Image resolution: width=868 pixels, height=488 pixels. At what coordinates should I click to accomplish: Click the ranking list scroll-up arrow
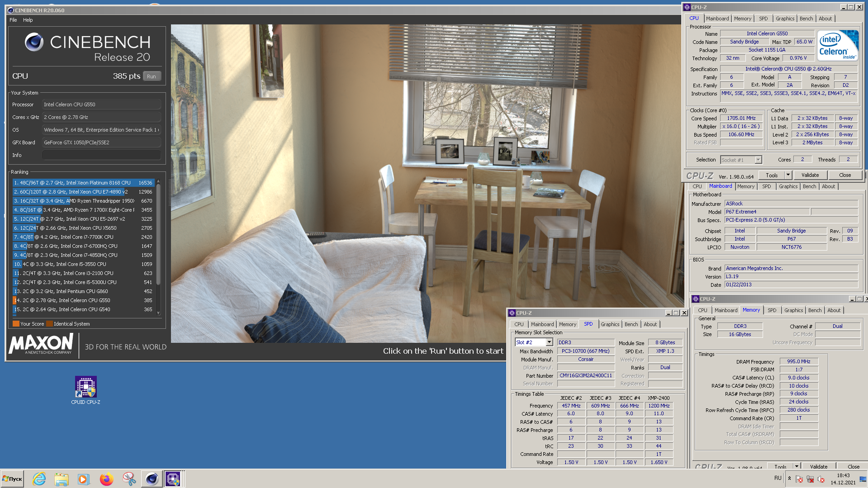point(158,181)
